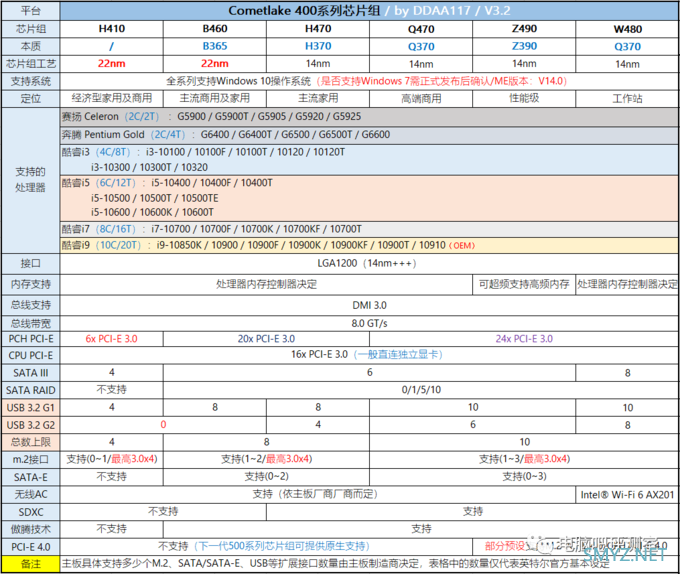Click the 不支持 cell in SATA RAID row
Image resolution: width=680 pixels, height=574 pixels.
point(111,390)
